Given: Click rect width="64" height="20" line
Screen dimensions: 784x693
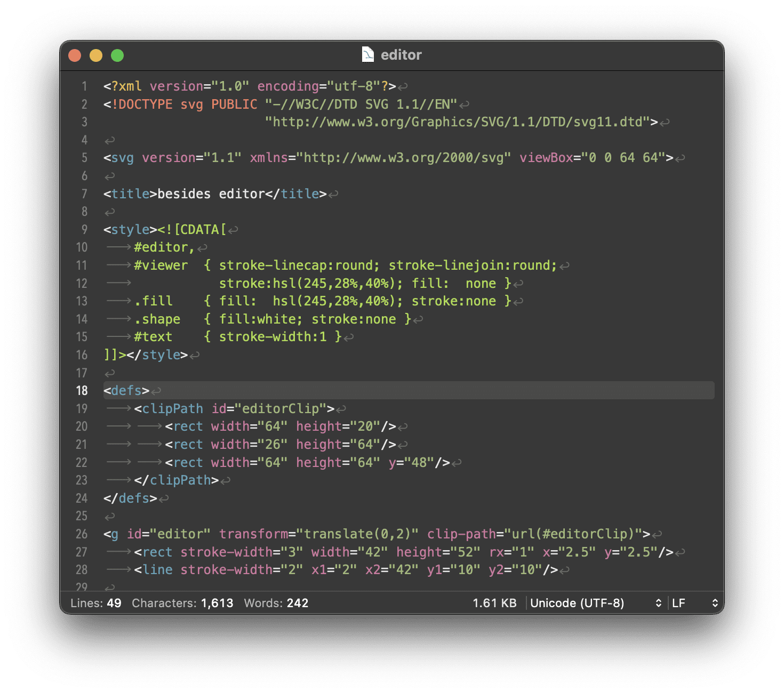Looking at the screenshot, I should (281, 426).
